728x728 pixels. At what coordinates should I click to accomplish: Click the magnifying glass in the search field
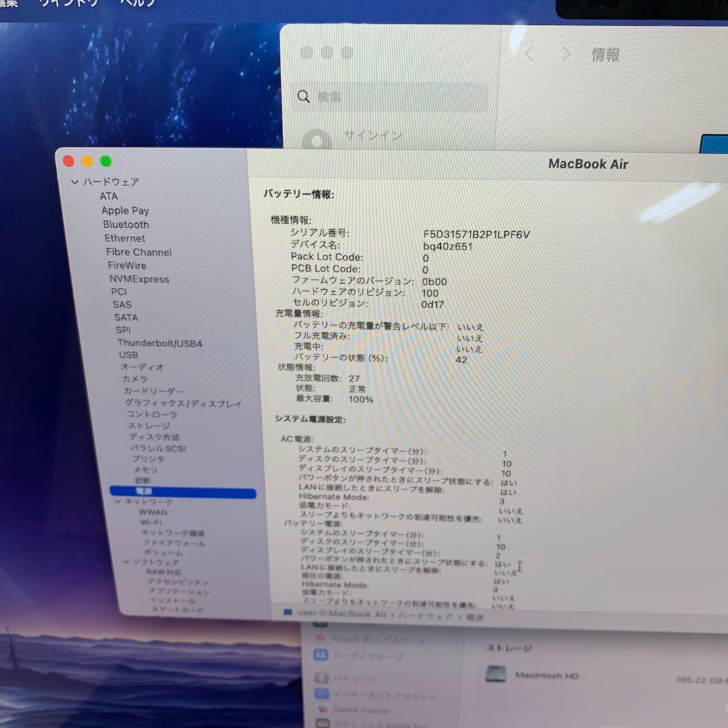coord(303,97)
